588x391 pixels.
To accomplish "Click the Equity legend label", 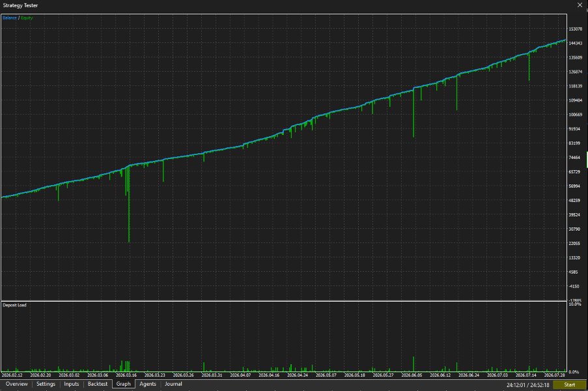I will click(x=27, y=18).
